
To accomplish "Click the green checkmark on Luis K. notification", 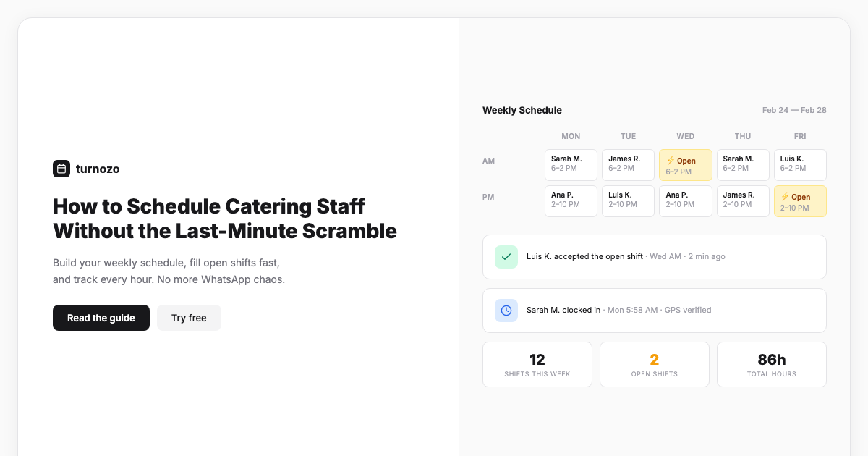I will (506, 256).
